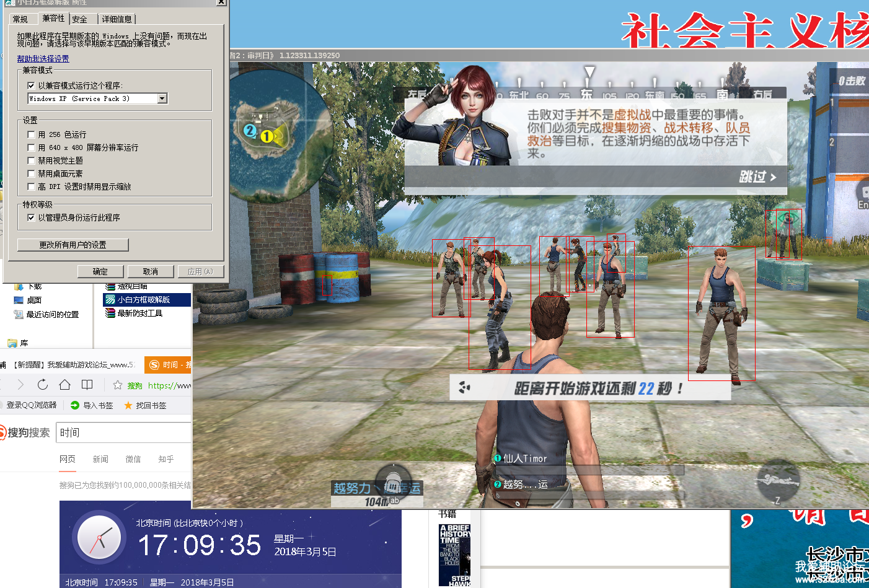869x588 pixels.
Task: Toggle the 禁用视觉主题 checkbox
Action: coord(31,160)
